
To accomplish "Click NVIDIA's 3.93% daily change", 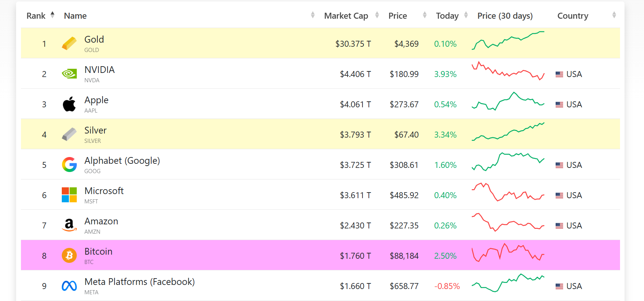I will [445, 74].
